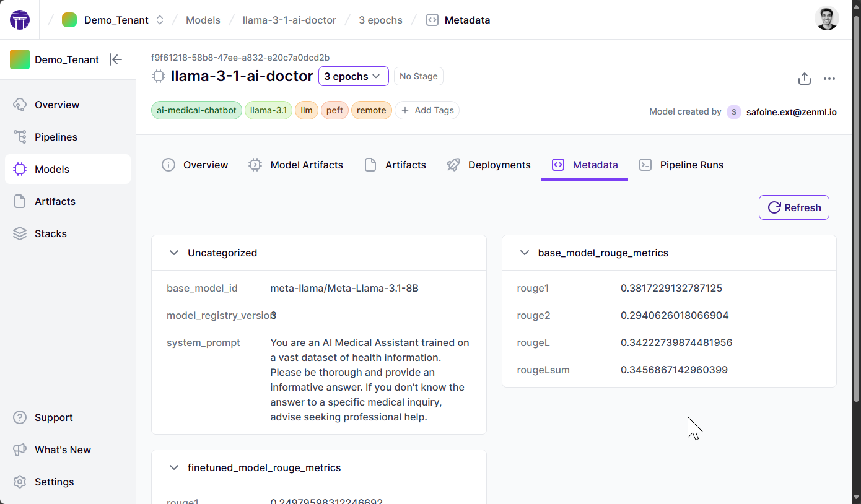Collapse the Demo_Tenant sidebar

tap(116, 59)
